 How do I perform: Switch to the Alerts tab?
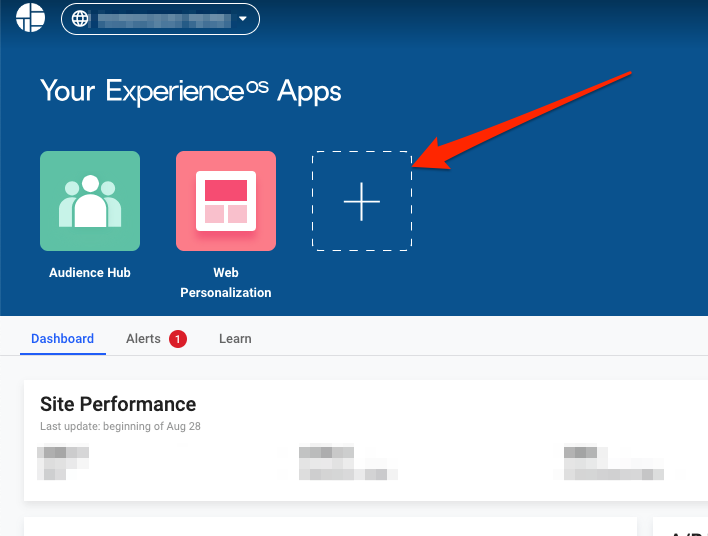pos(143,339)
